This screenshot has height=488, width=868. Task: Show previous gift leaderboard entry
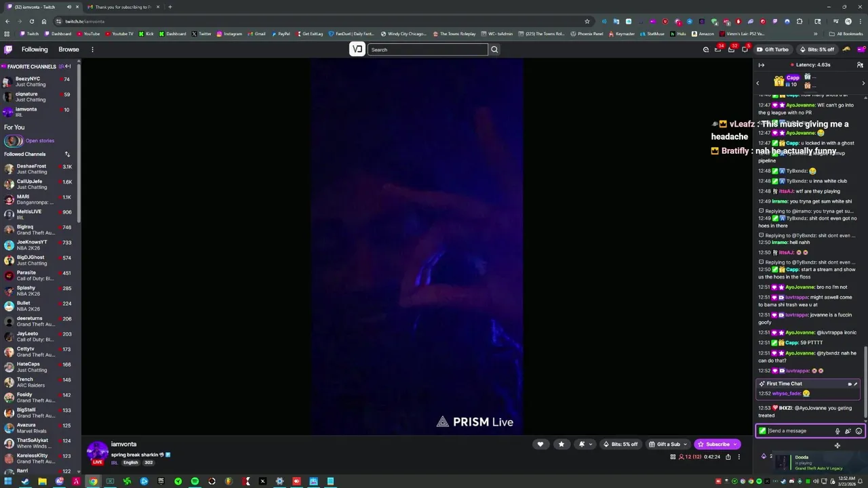point(758,83)
